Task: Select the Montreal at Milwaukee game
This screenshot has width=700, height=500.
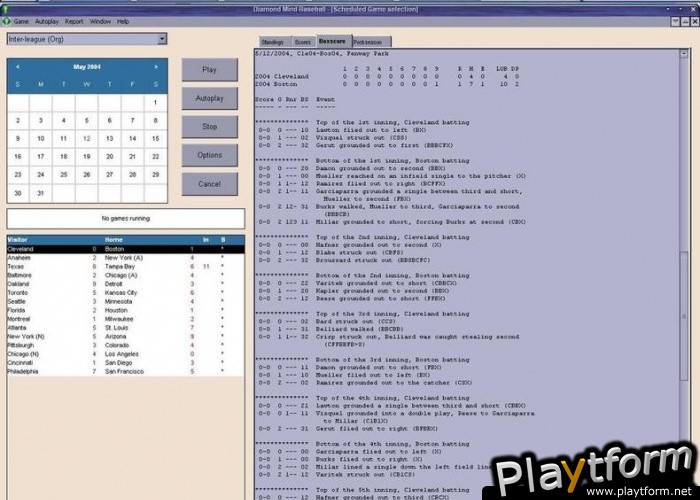Action: click(125, 319)
